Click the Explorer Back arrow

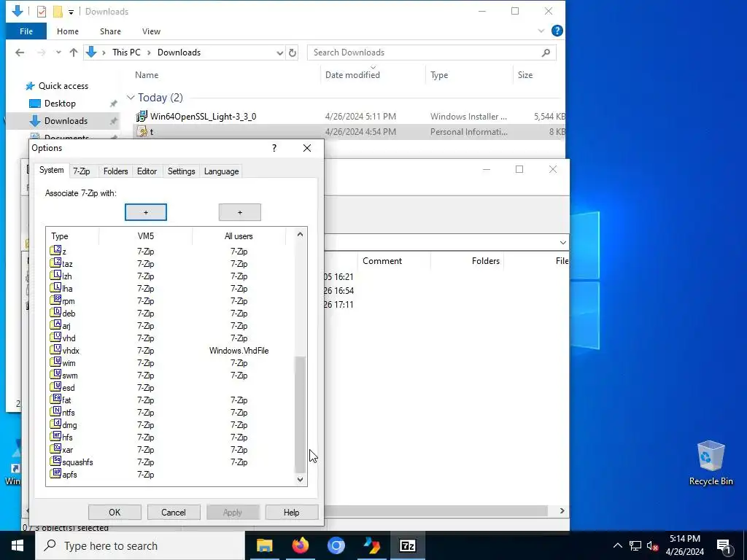coord(20,52)
